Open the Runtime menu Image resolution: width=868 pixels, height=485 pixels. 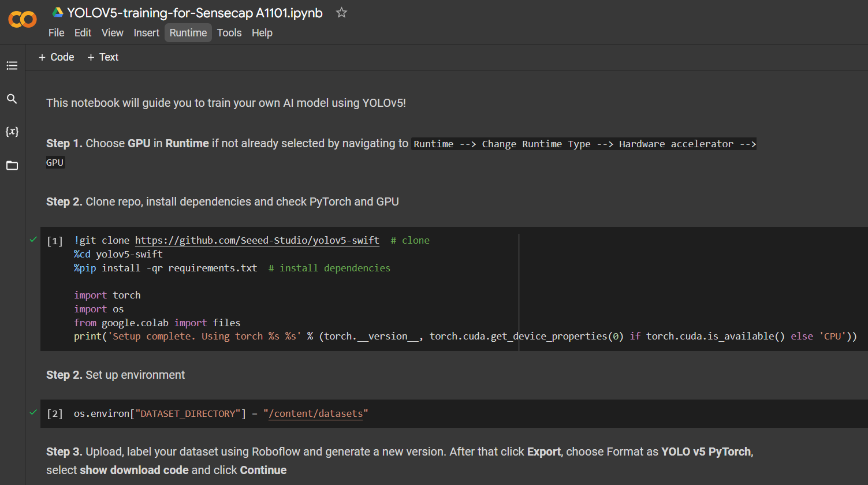click(x=188, y=33)
